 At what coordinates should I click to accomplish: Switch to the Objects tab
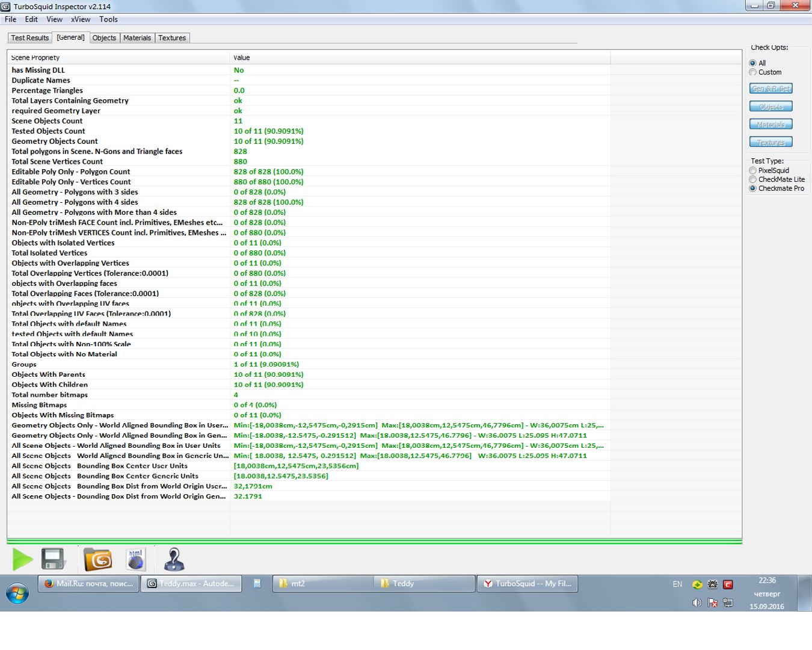pyautogui.click(x=104, y=38)
